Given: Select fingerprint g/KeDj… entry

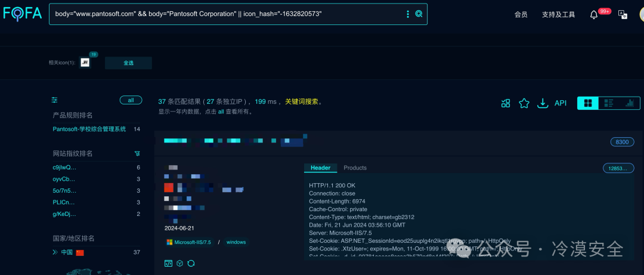Looking at the screenshot, I should pyautogui.click(x=64, y=214).
